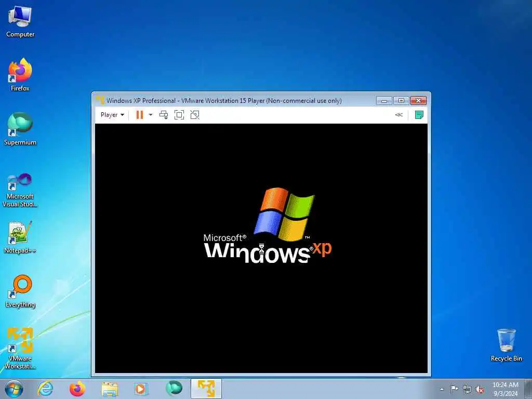Click the Show desktop strip on the taskbar

click(528, 389)
